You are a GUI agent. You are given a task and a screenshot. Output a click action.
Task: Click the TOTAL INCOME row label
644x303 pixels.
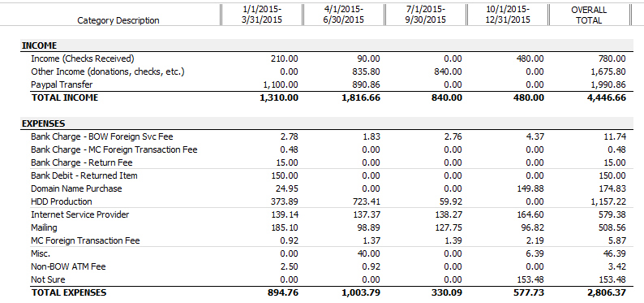(x=65, y=97)
